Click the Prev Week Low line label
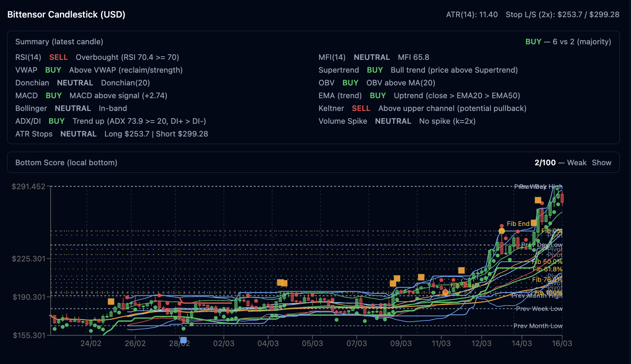631x364 pixels. tap(539, 309)
